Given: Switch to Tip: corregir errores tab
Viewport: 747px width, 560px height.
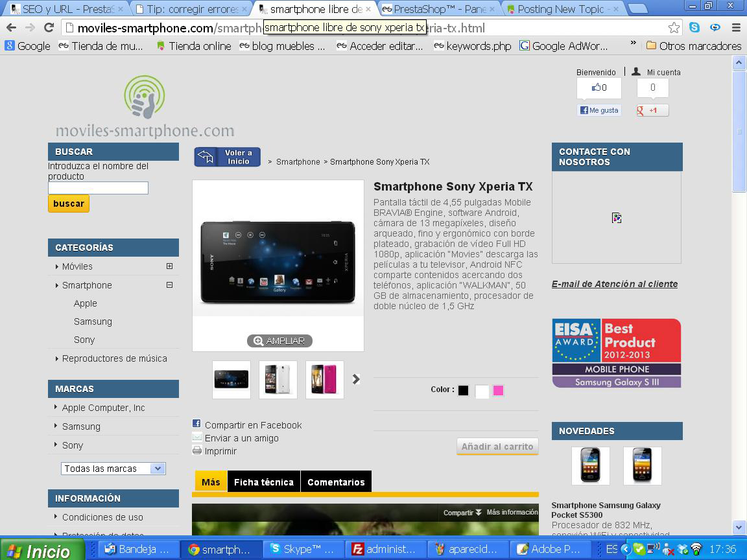Looking at the screenshot, I should [x=191, y=9].
